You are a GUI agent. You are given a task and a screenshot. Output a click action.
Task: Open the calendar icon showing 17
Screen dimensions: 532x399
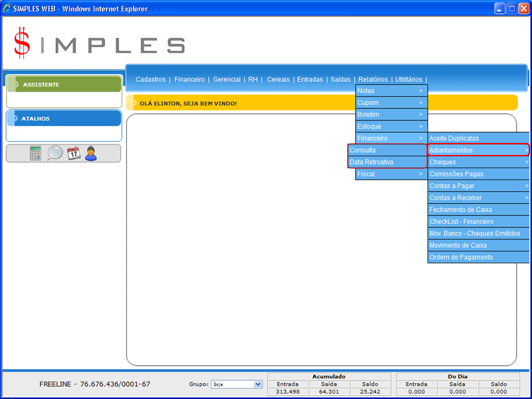(73, 153)
